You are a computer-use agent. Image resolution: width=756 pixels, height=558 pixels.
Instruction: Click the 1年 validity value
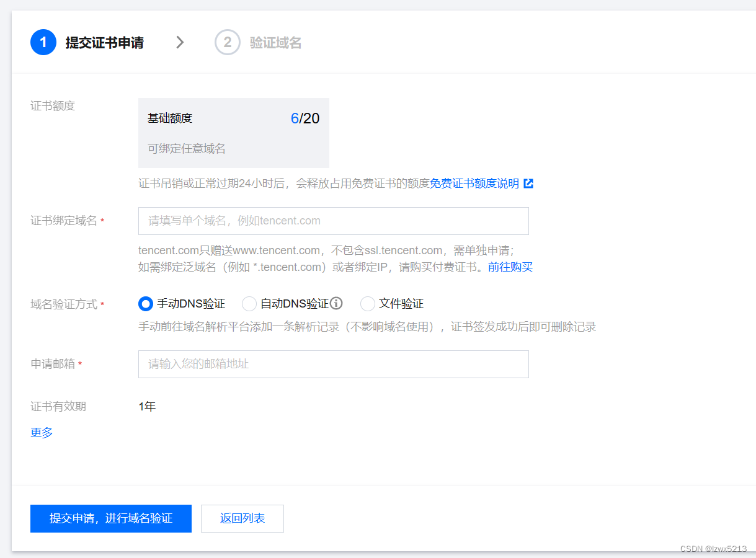click(x=147, y=407)
